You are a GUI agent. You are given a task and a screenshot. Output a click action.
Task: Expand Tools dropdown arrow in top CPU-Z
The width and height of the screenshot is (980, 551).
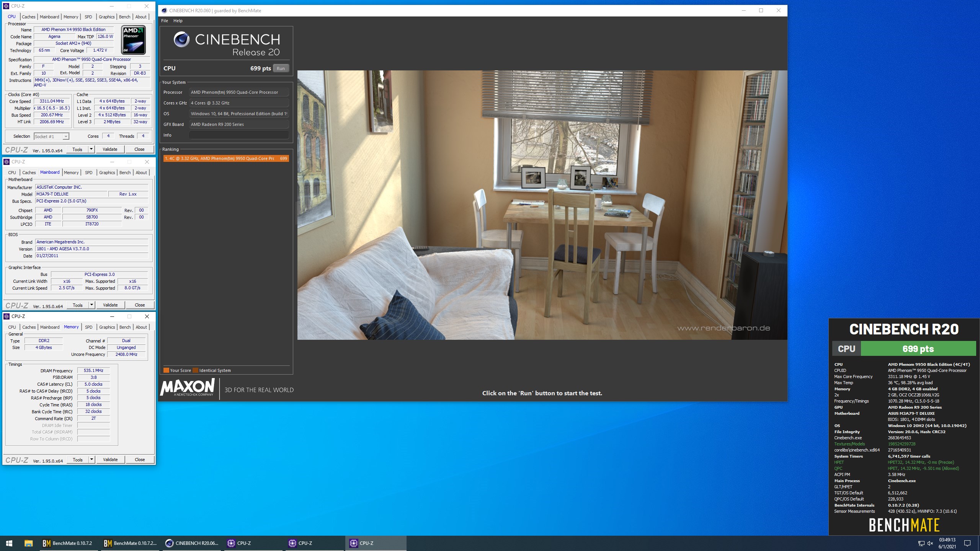tap(91, 149)
